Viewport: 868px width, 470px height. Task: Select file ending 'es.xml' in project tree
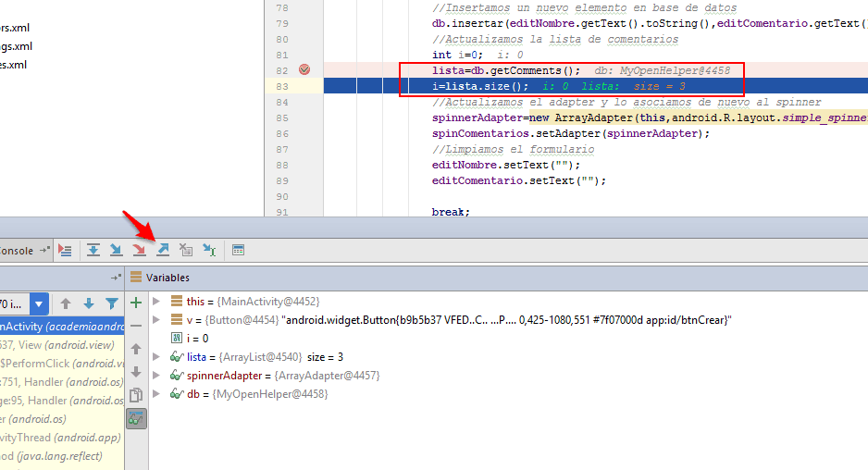point(13,65)
